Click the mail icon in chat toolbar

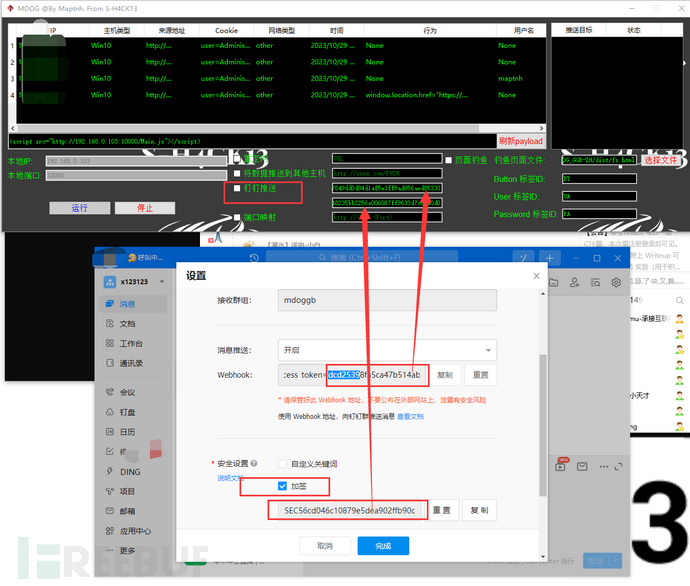click(582, 466)
